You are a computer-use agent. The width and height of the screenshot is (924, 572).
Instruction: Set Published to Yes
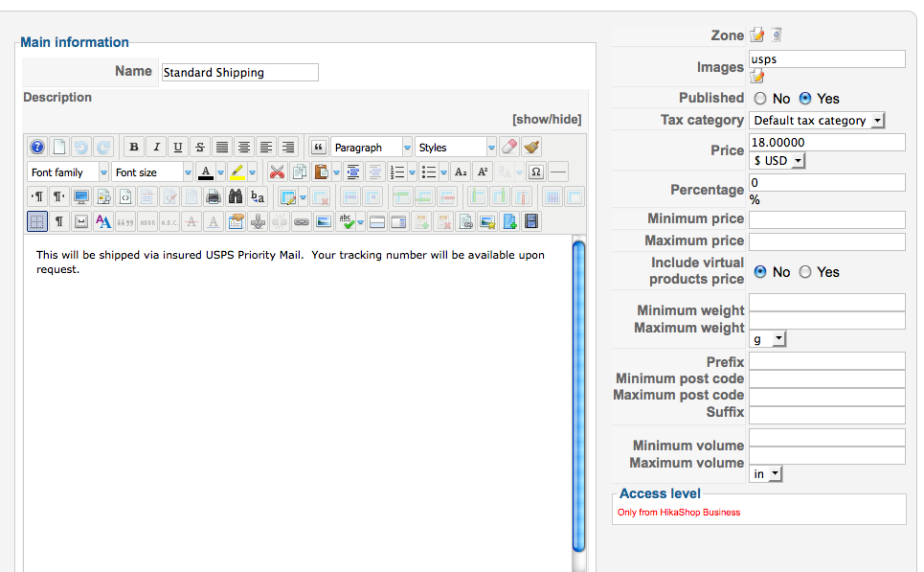click(x=805, y=99)
